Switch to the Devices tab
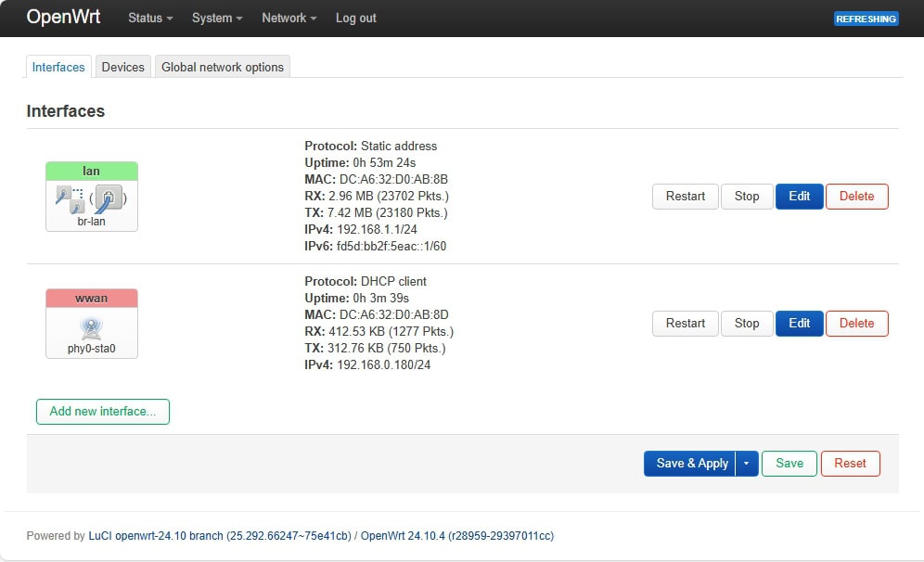The height and width of the screenshot is (562, 924). pyautogui.click(x=122, y=66)
